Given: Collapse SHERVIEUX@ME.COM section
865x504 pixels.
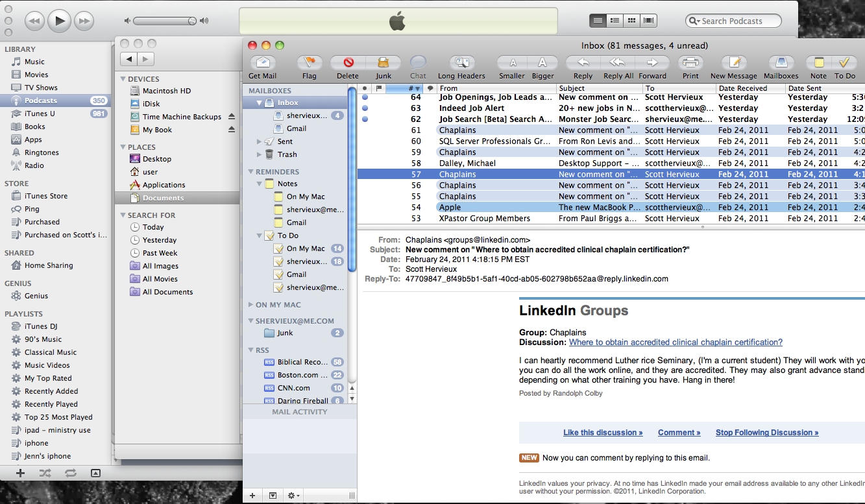Looking at the screenshot, I should click(251, 320).
